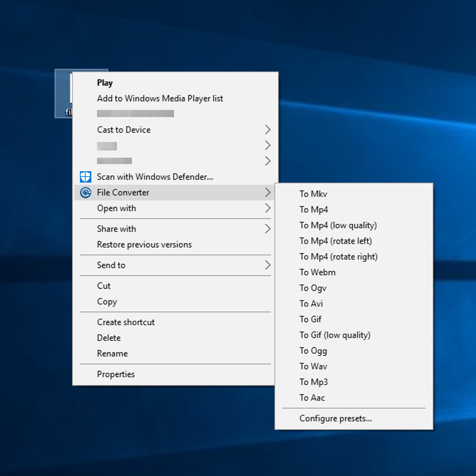Choose To Mp4 (rotate left)
The width and height of the screenshot is (476, 476).
coord(336,241)
